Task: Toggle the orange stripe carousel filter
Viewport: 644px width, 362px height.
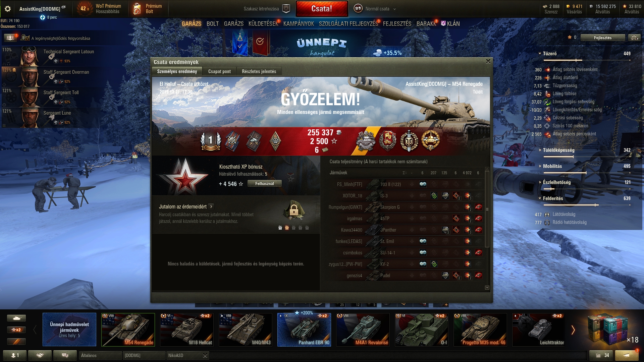Action: [x=16, y=342]
